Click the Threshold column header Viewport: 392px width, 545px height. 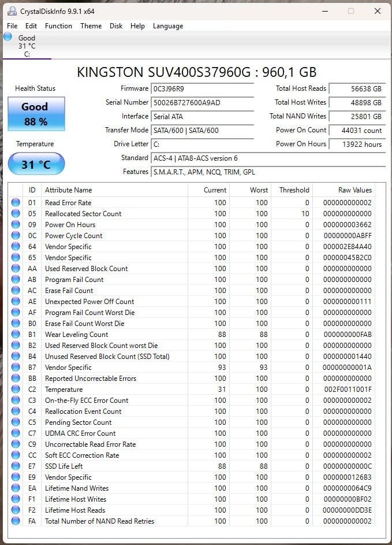(292, 190)
